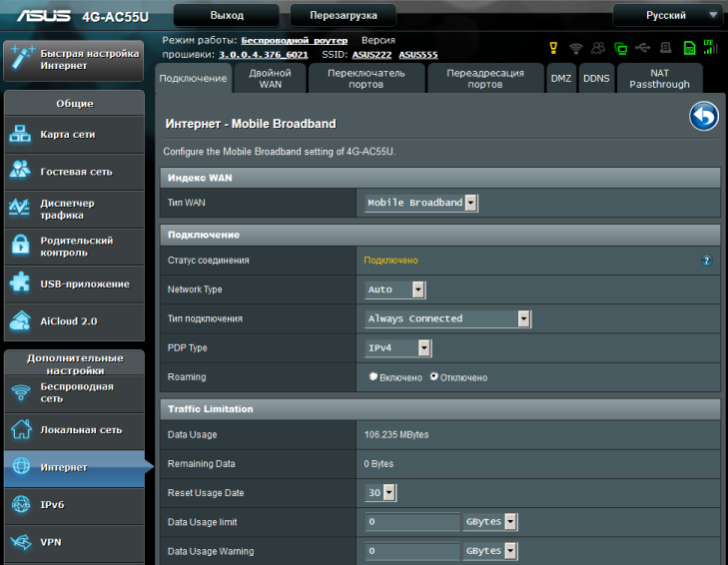The image size is (728, 565).
Task: Click the green connected computers status icon
Action: (x=620, y=48)
